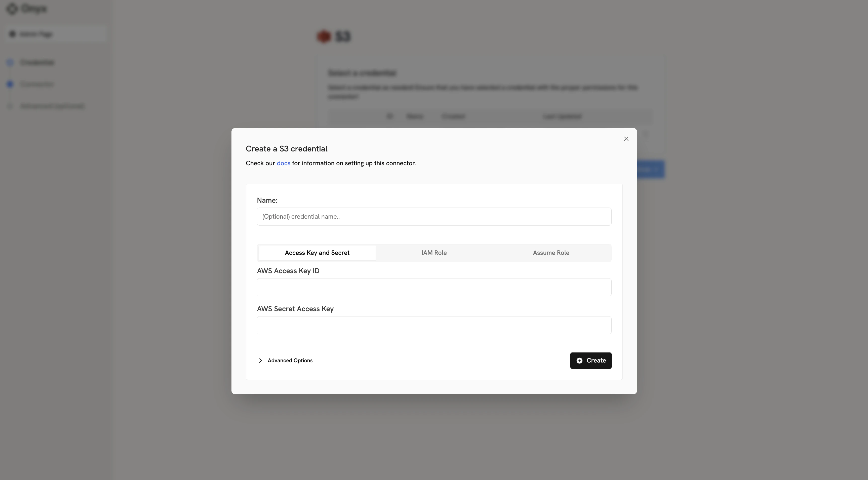Close the Create a S3 credential dialog
868x480 pixels.
pyautogui.click(x=626, y=138)
